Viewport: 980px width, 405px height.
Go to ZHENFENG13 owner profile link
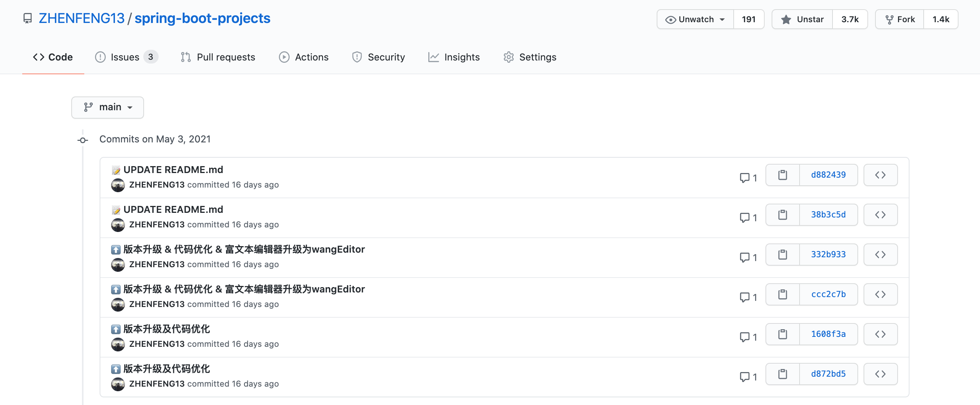[x=82, y=18]
